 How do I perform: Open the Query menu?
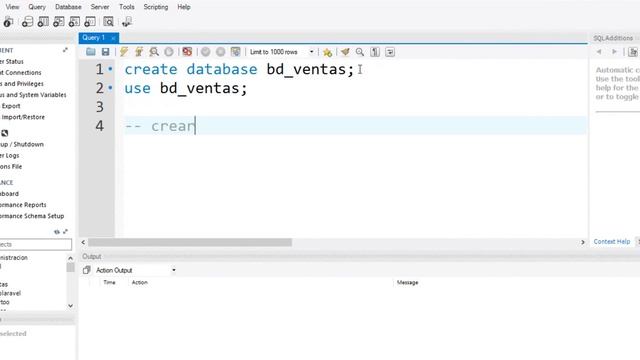tap(37, 7)
